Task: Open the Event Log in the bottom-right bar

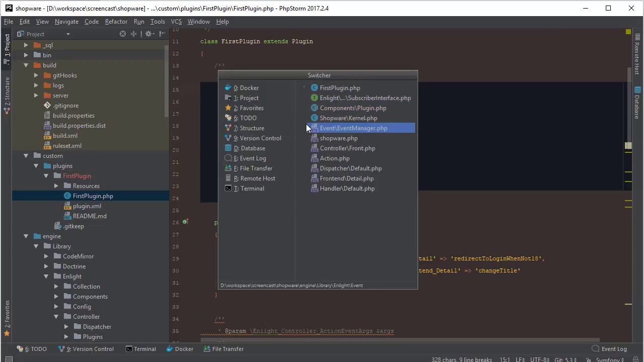Action: click(x=609, y=349)
